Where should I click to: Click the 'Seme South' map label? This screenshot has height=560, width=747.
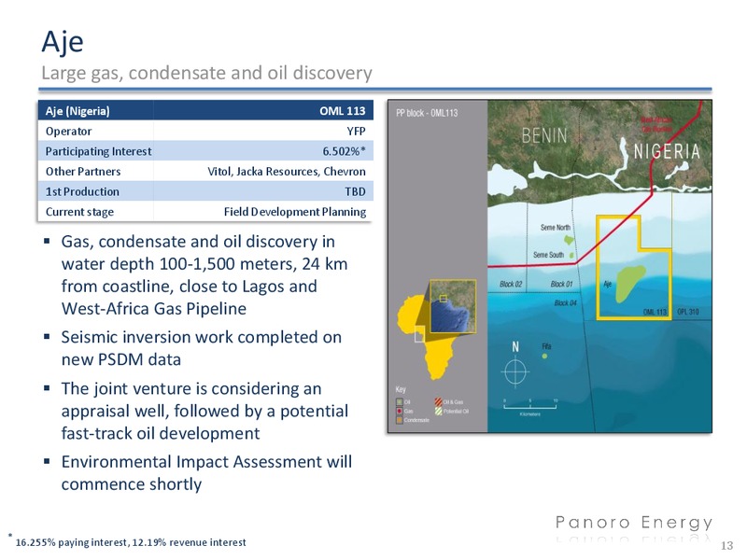point(548,255)
